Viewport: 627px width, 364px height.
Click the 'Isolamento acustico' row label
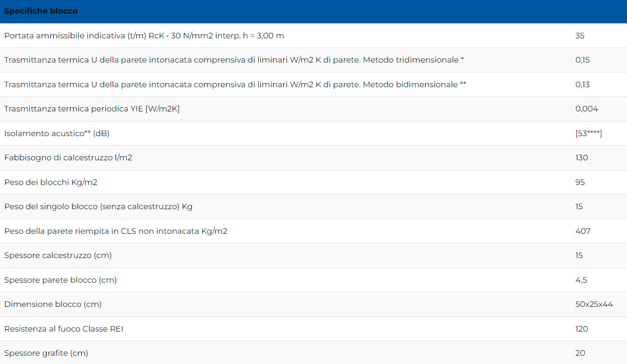(57, 133)
